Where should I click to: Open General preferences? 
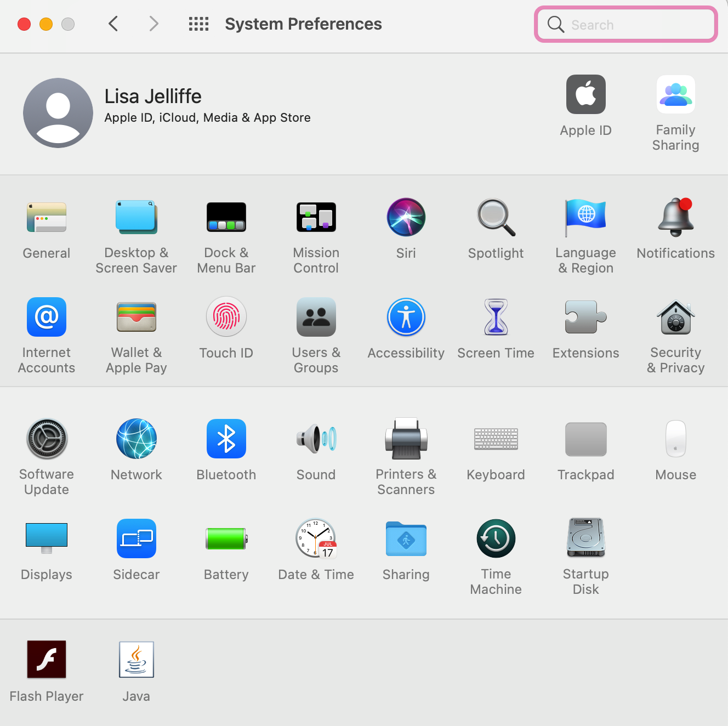47,217
